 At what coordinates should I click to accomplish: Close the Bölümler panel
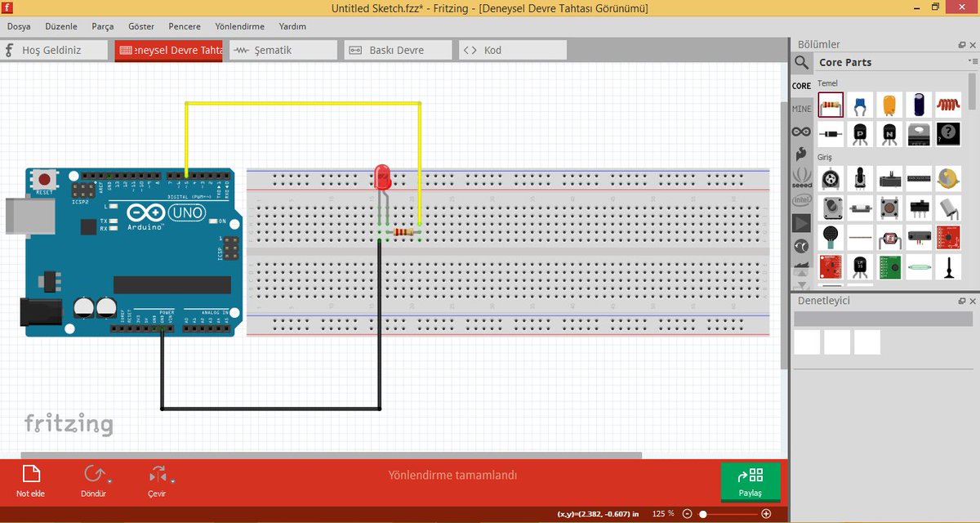click(973, 44)
